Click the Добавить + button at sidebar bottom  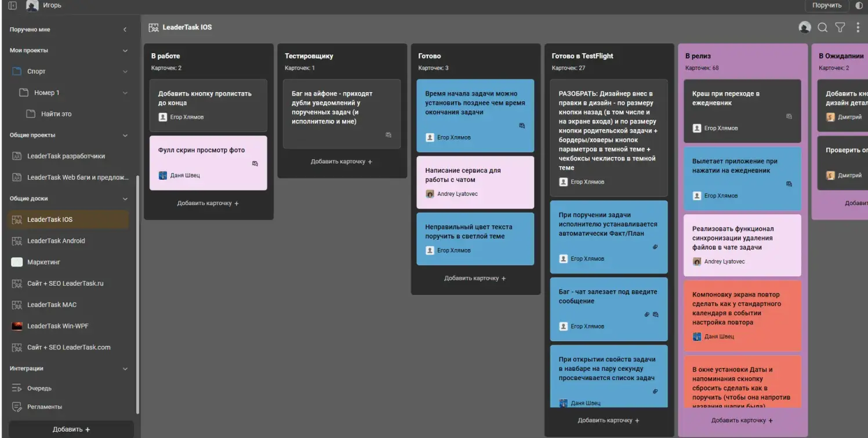pyautogui.click(x=71, y=429)
